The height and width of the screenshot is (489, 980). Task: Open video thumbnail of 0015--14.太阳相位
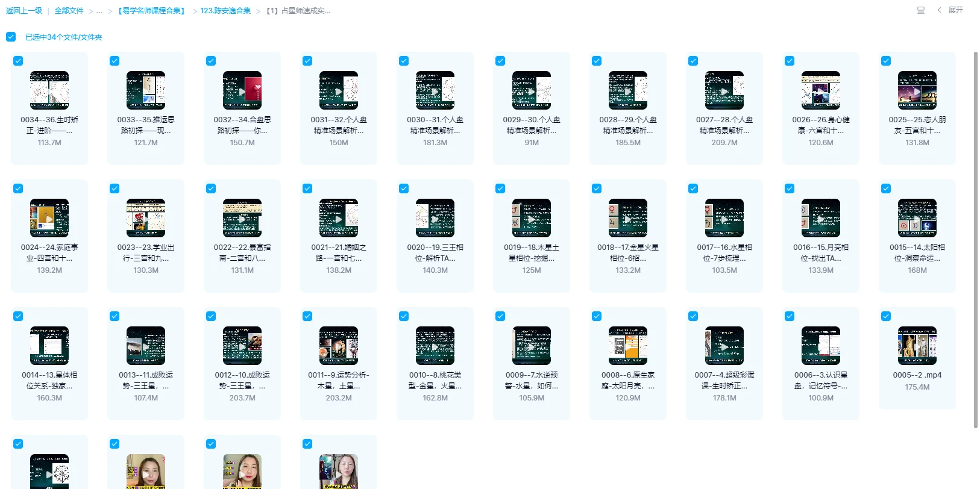click(x=917, y=218)
